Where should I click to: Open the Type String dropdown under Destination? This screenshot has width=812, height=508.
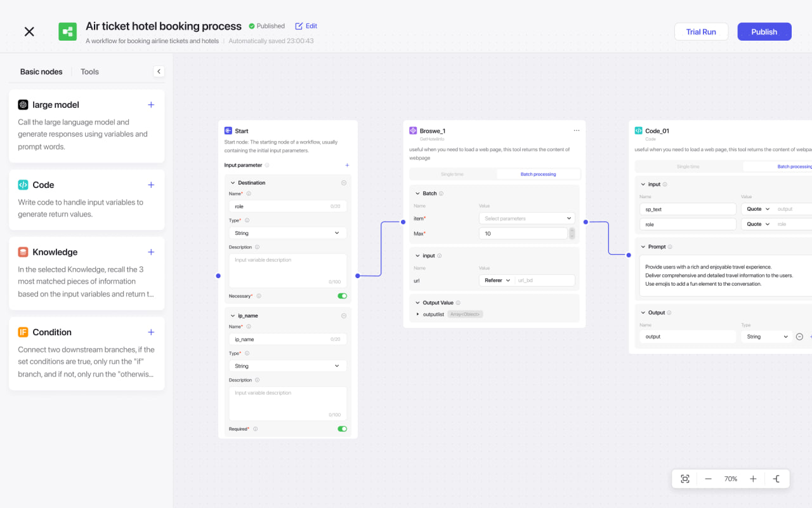(x=287, y=233)
